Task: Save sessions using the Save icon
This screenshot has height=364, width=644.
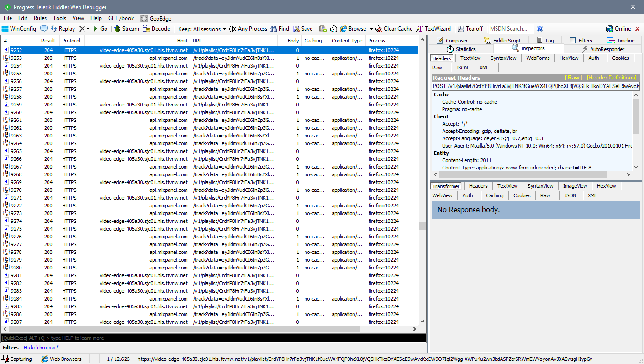Action: click(x=303, y=29)
